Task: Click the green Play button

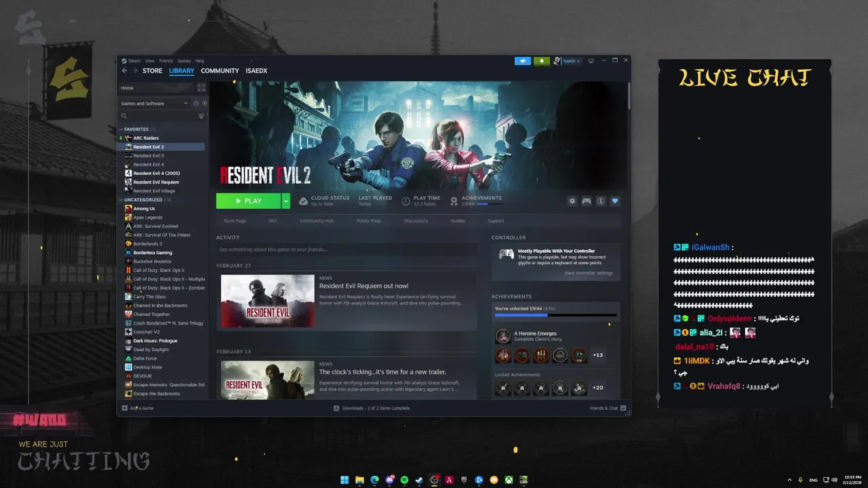Action: click(248, 201)
